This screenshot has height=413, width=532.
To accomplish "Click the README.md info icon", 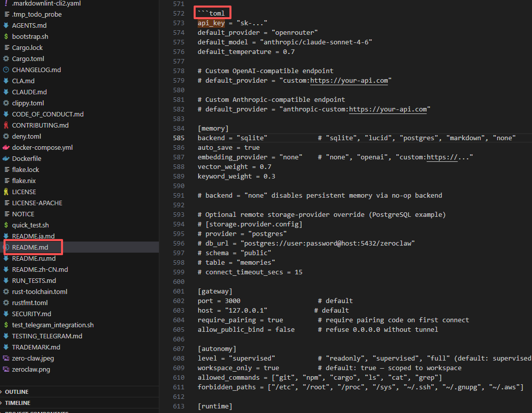I will [x=6, y=247].
